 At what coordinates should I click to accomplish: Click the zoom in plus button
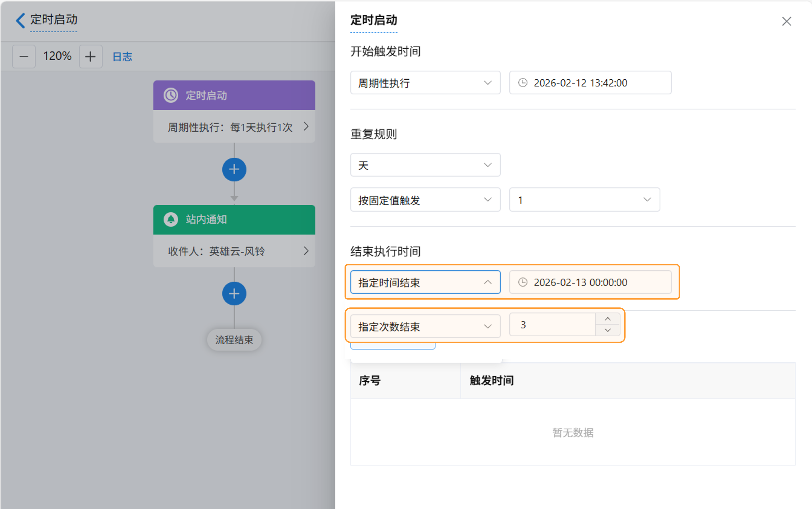click(90, 56)
